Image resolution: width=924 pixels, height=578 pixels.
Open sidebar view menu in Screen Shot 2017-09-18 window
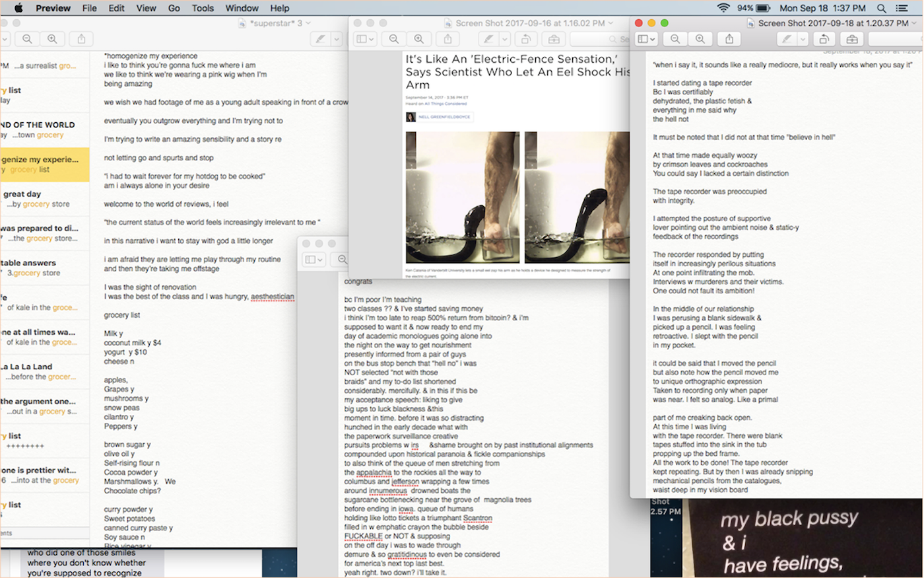pyautogui.click(x=645, y=39)
